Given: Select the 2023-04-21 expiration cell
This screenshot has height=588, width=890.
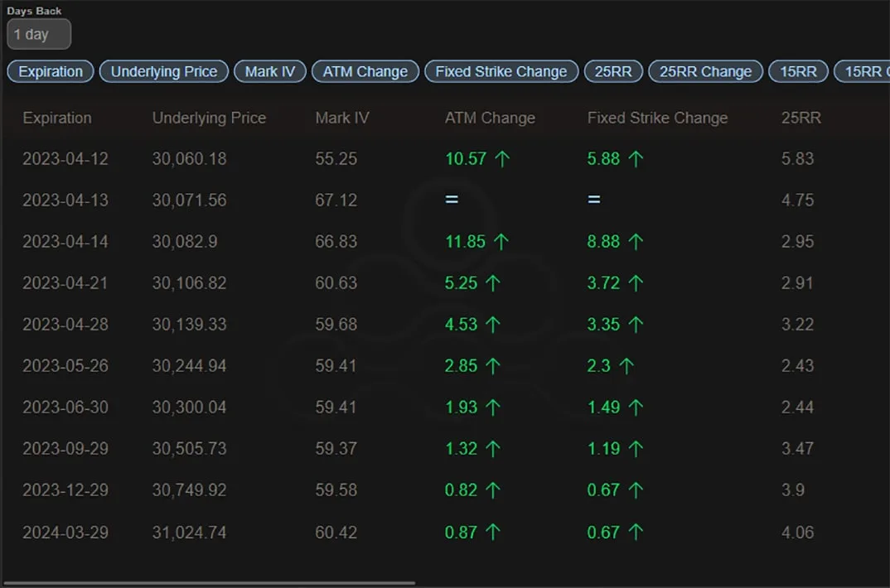Looking at the screenshot, I should click(65, 283).
